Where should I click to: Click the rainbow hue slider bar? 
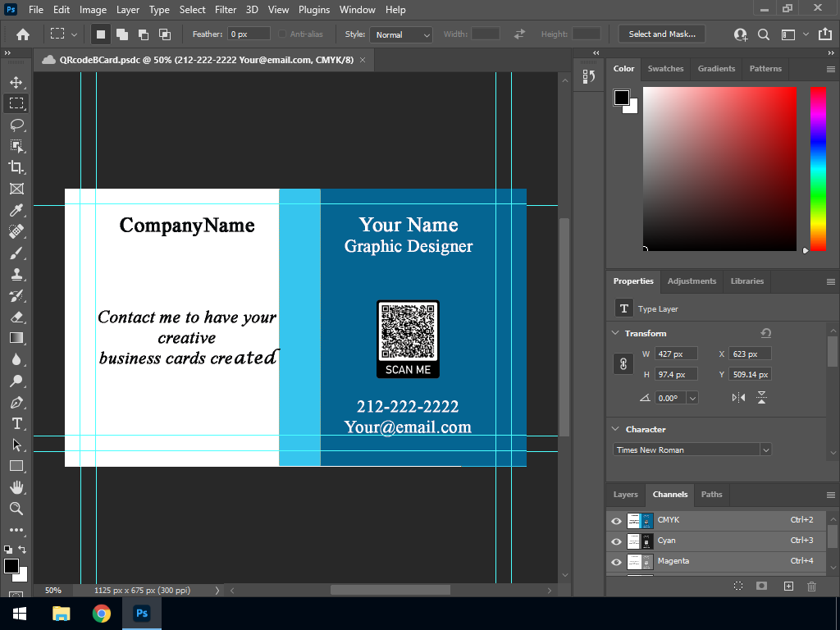[x=818, y=168]
